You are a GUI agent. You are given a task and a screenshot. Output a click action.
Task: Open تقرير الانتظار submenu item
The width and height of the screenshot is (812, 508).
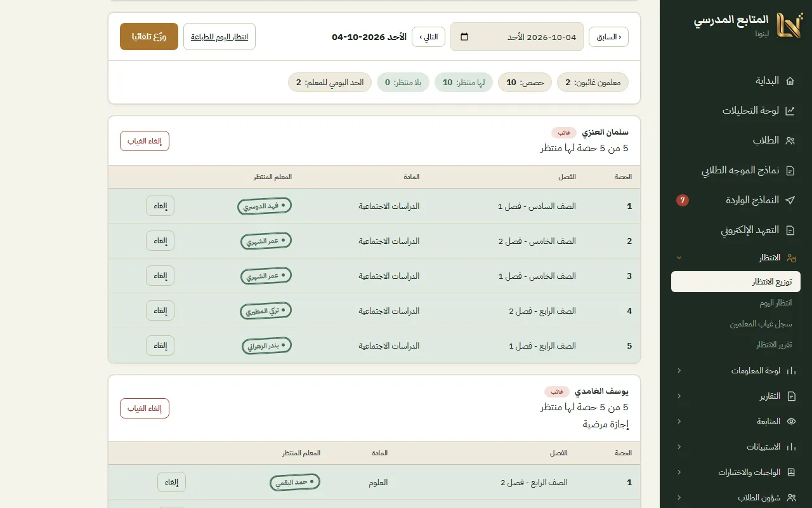pyautogui.click(x=736, y=345)
